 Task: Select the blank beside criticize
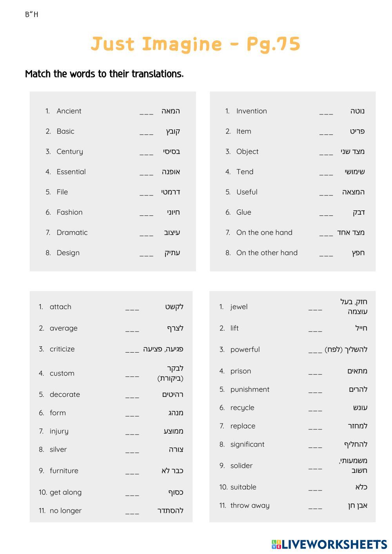pos(132,349)
